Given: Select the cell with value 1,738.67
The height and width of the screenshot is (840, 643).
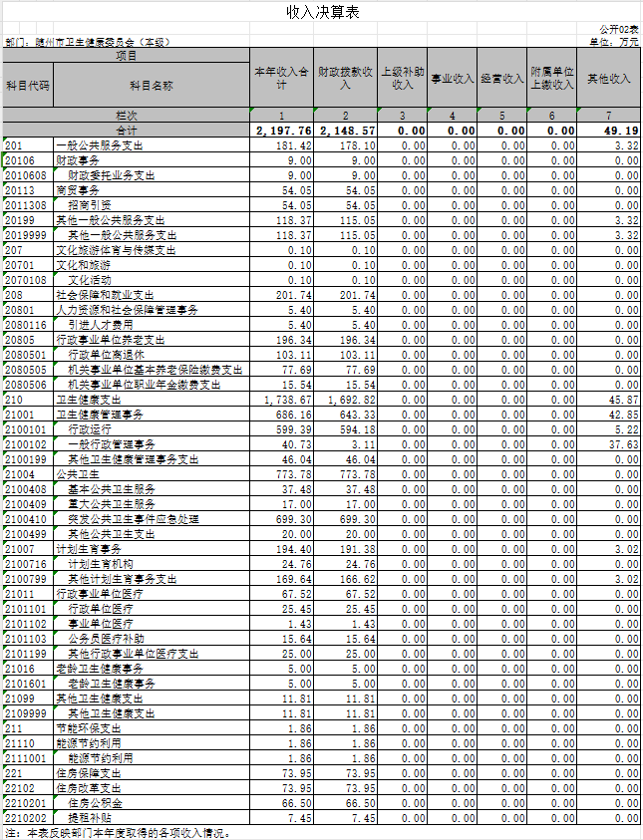Looking at the screenshot, I should pyautogui.click(x=288, y=399).
